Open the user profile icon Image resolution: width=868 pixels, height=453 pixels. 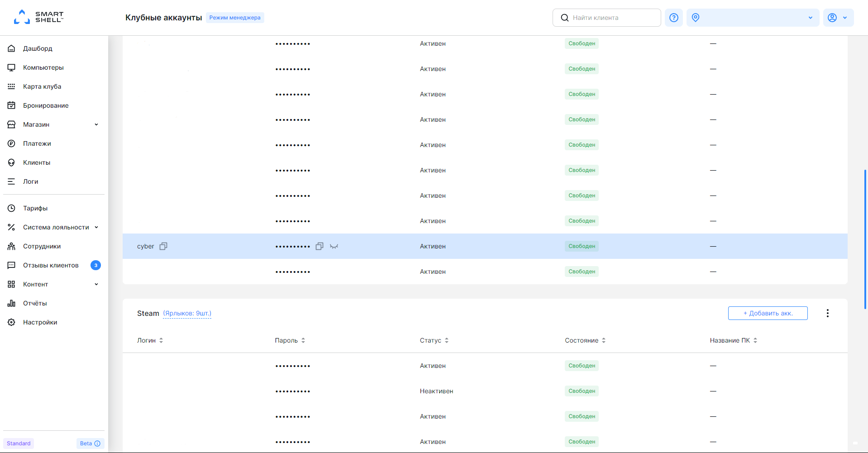(x=832, y=18)
